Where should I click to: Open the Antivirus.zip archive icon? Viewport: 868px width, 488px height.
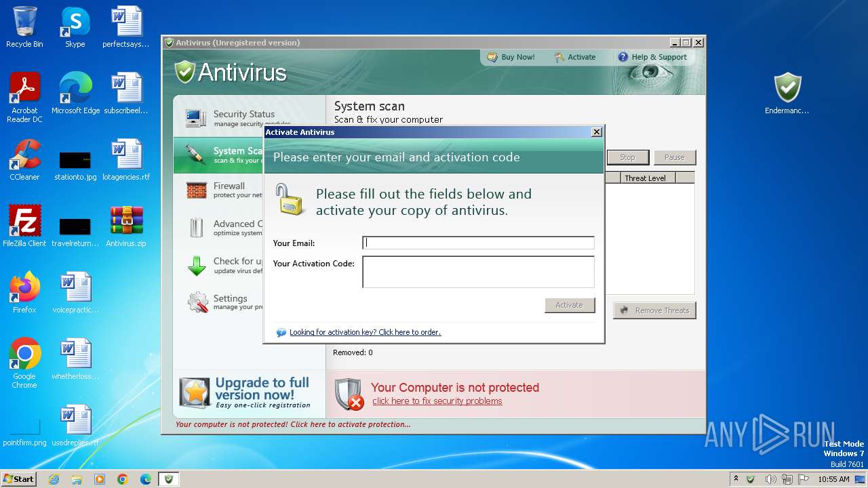pos(125,226)
